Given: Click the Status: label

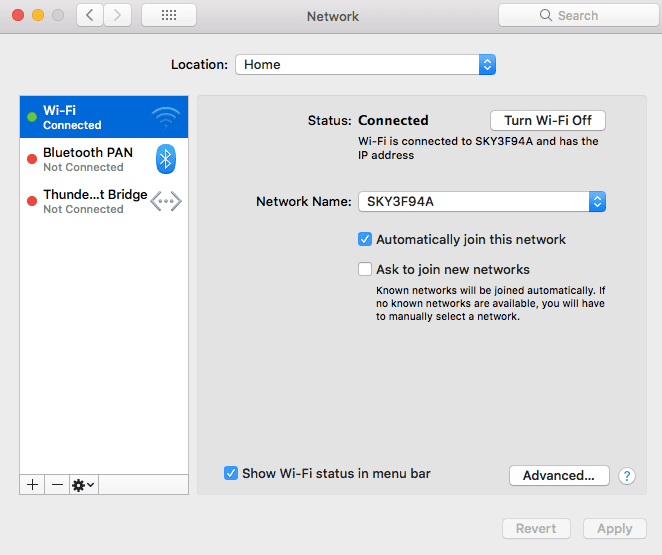Looking at the screenshot, I should pyautogui.click(x=329, y=121).
